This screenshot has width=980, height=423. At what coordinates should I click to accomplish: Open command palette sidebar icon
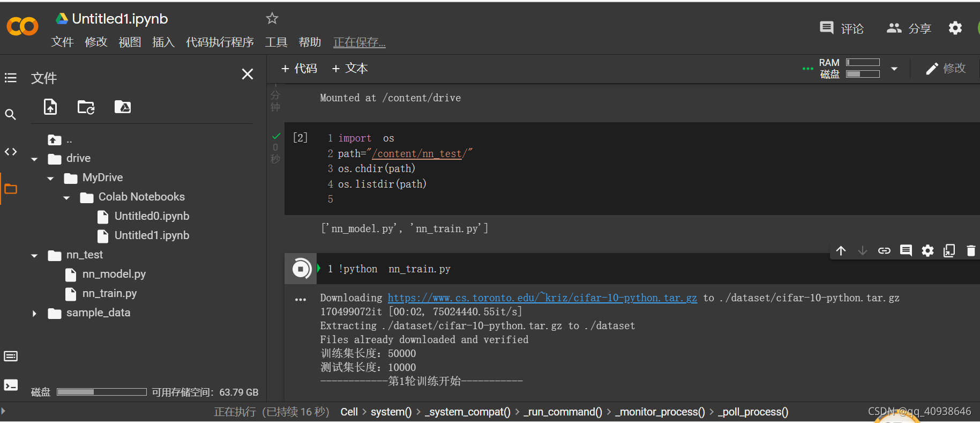[11, 357]
